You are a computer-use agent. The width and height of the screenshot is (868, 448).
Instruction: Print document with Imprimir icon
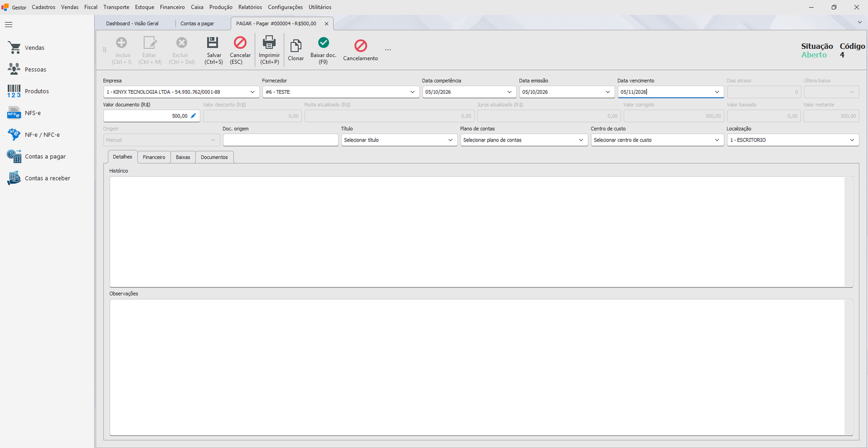click(x=269, y=42)
